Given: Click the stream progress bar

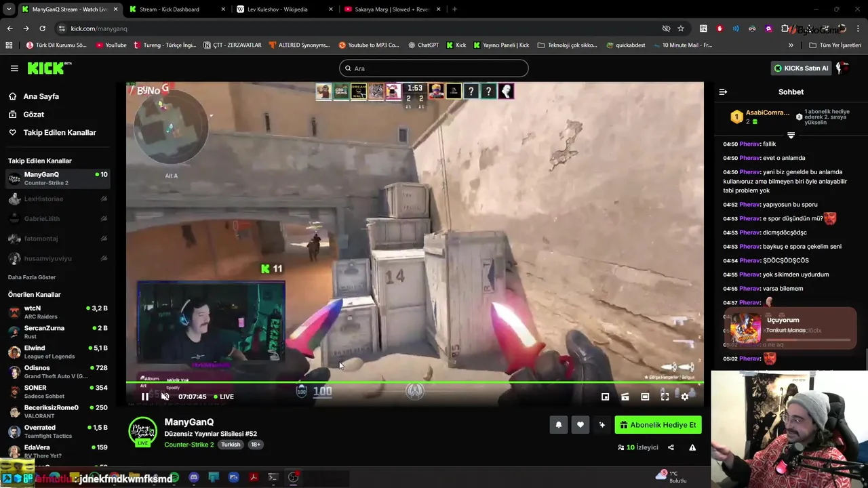Looking at the screenshot, I should point(414,382).
